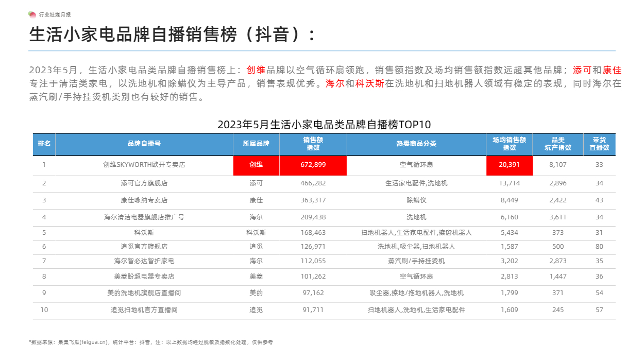
Task: Click the 466,282 sales index value
Action: click(313, 183)
